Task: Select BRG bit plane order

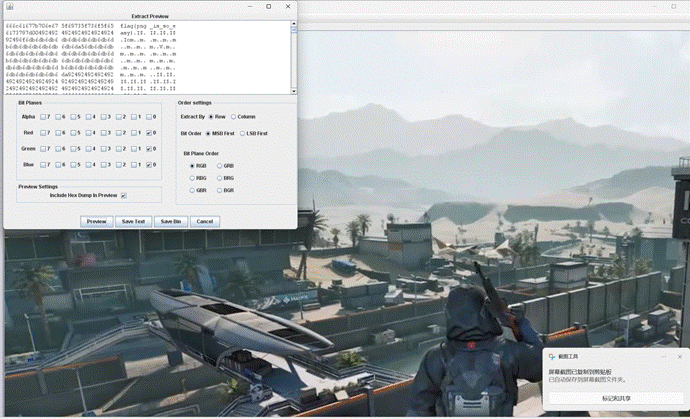Action: point(220,178)
